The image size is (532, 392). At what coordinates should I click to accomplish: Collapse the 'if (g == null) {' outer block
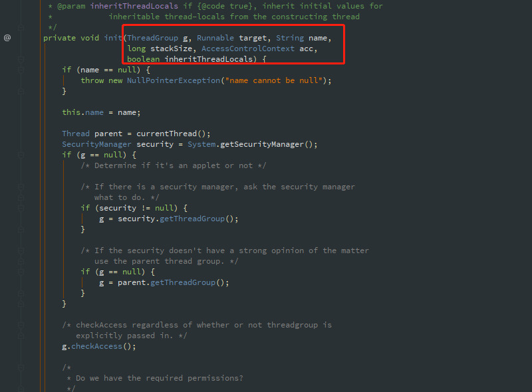21,155
